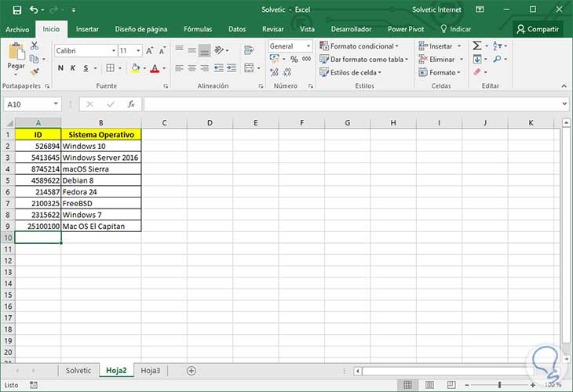Select cell with Windows Server 2016
573x392 pixels.
[x=100, y=158]
